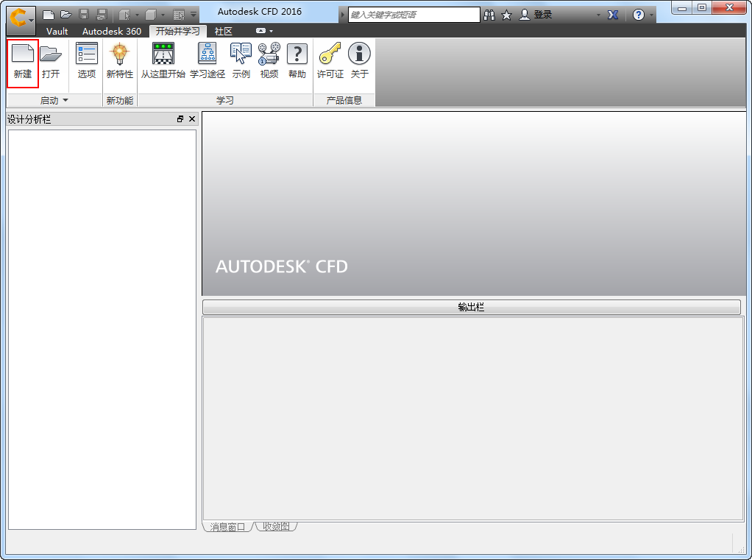This screenshot has width=752, height=560.
Task: Float the 设计分析栏 panel
Action: pyautogui.click(x=180, y=119)
